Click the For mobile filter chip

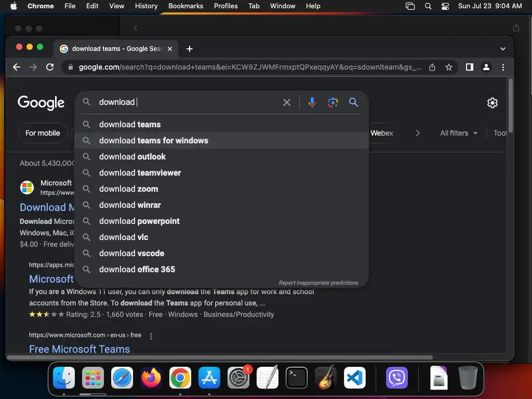coord(43,133)
